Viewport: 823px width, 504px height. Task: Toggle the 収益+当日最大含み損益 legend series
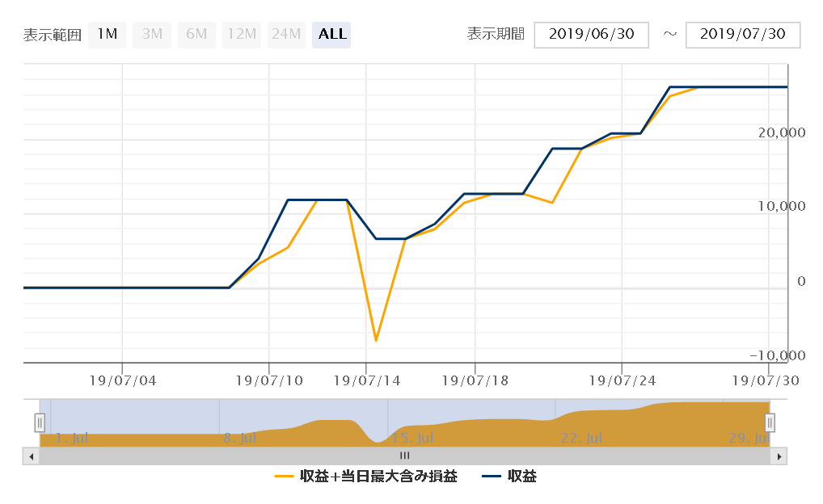366,477
